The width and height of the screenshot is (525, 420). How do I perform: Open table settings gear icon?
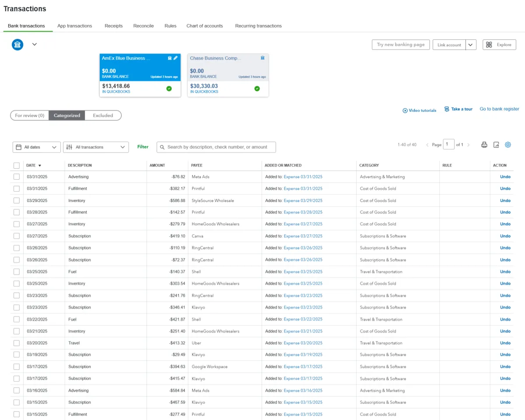coord(508,145)
